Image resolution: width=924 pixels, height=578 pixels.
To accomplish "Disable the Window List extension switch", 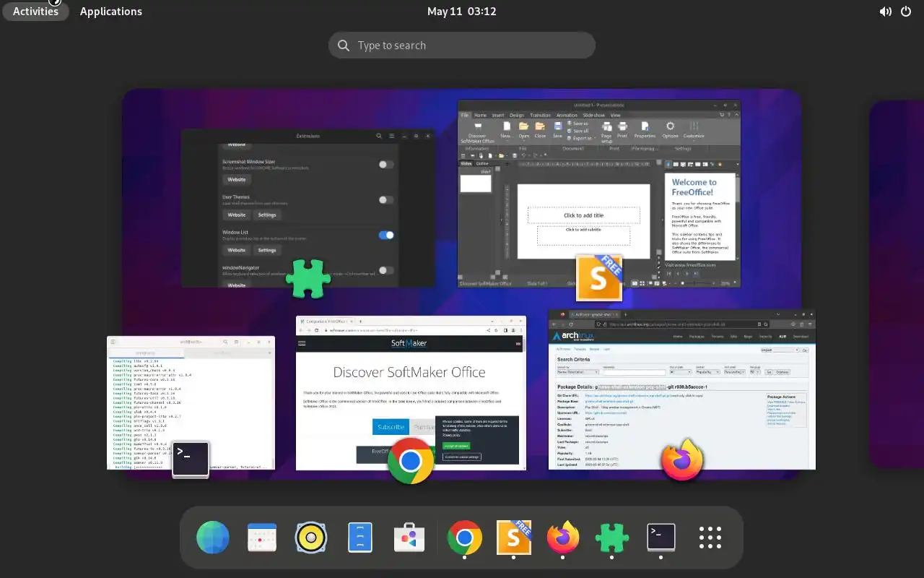I will point(386,235).
